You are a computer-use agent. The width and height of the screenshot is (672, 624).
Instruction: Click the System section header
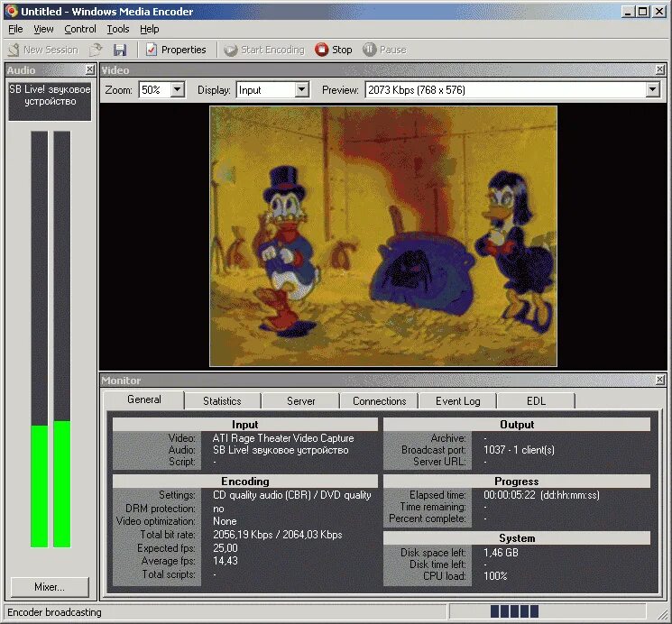click(x=517, y=537)
